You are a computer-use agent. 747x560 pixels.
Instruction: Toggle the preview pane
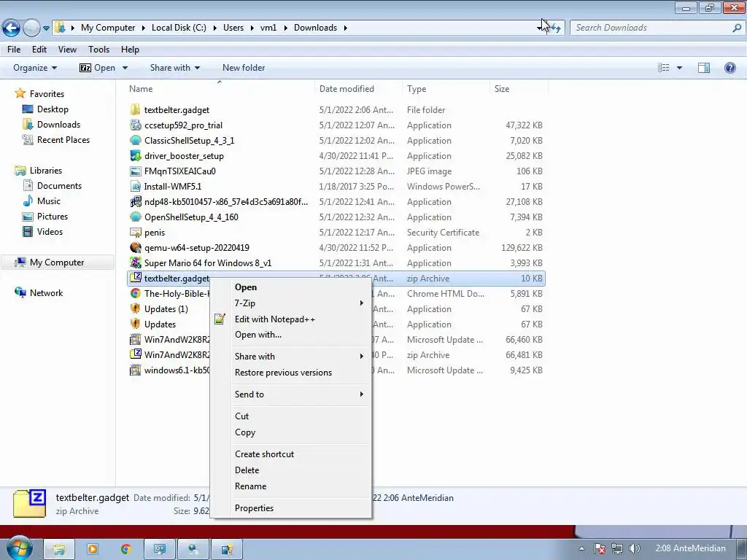click(704, 68)
